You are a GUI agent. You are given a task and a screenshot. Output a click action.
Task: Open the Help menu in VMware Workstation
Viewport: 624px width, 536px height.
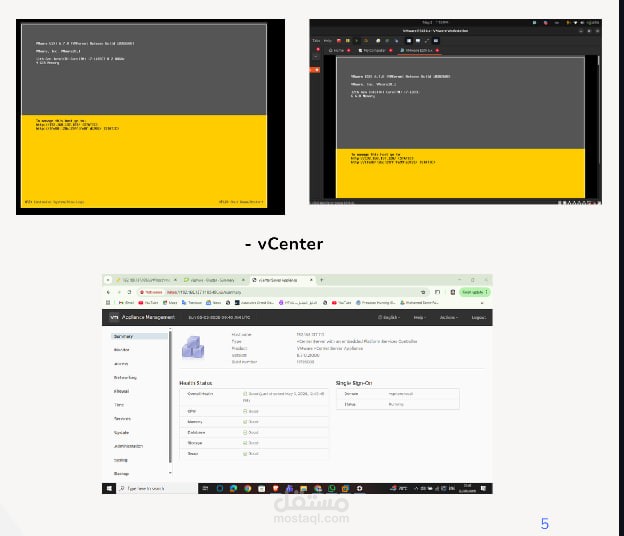pos(328,41)
